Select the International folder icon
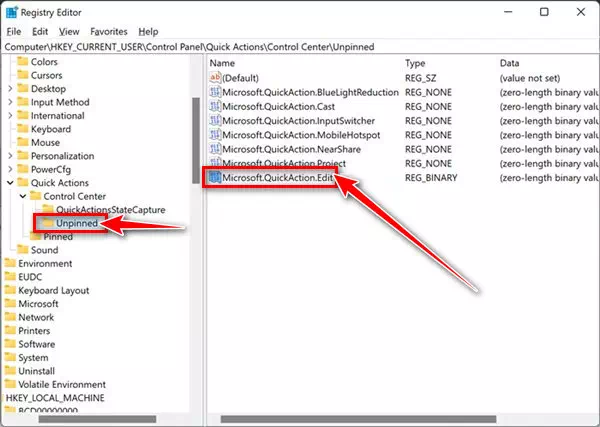The height and width of the screenshot is (427, 600). coord(23,115)
